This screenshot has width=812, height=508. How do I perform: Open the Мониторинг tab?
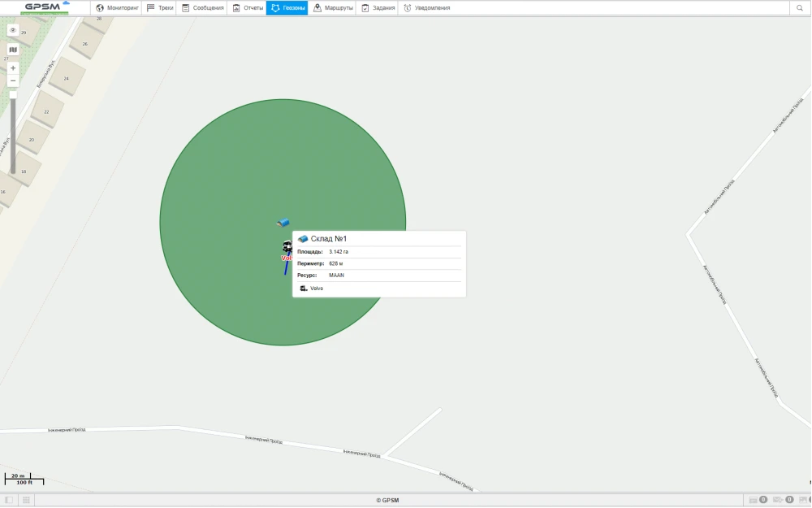pos(118,8)
